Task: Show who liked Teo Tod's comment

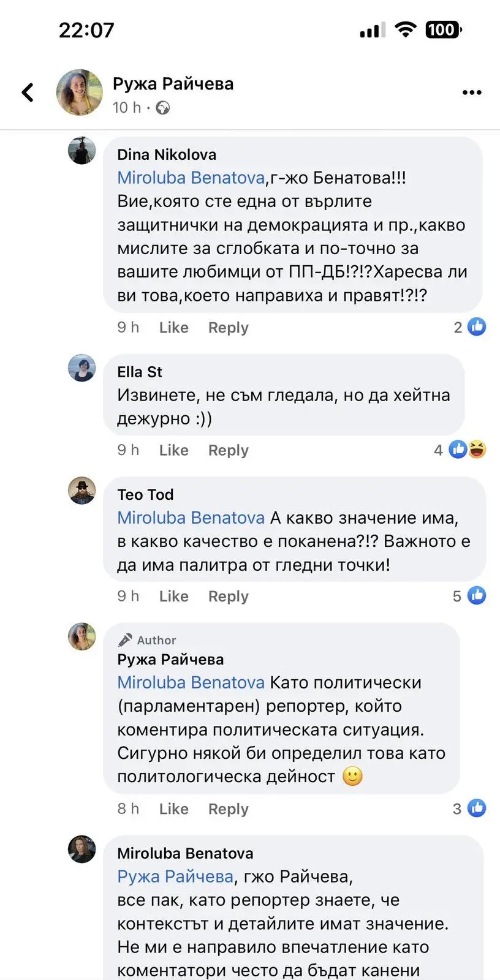Action: click(x=470, y=596)
